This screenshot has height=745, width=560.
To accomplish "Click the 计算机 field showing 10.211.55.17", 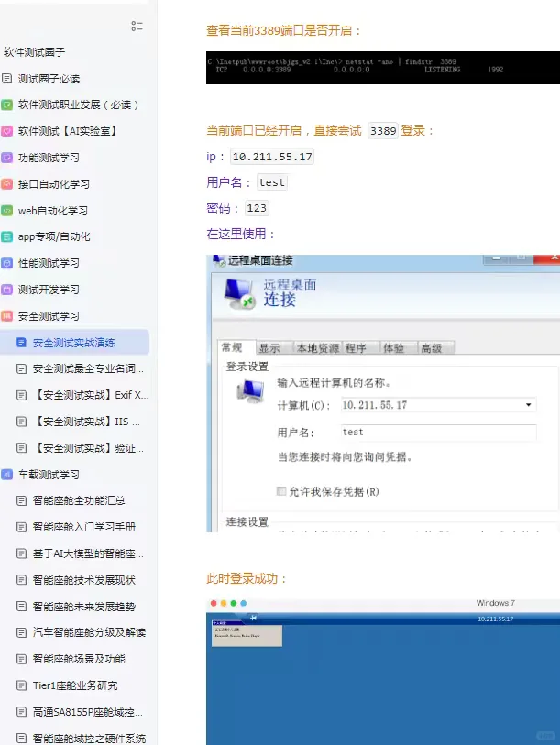I will tap(439, 405).
